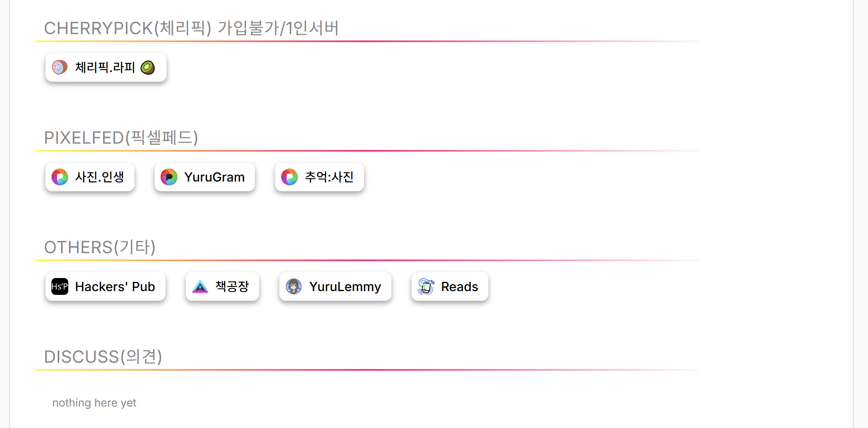The image size is (868, 428).
Task: Click the Pixelfed logo beside YuruGram
Action: click(x=169, y=177)
